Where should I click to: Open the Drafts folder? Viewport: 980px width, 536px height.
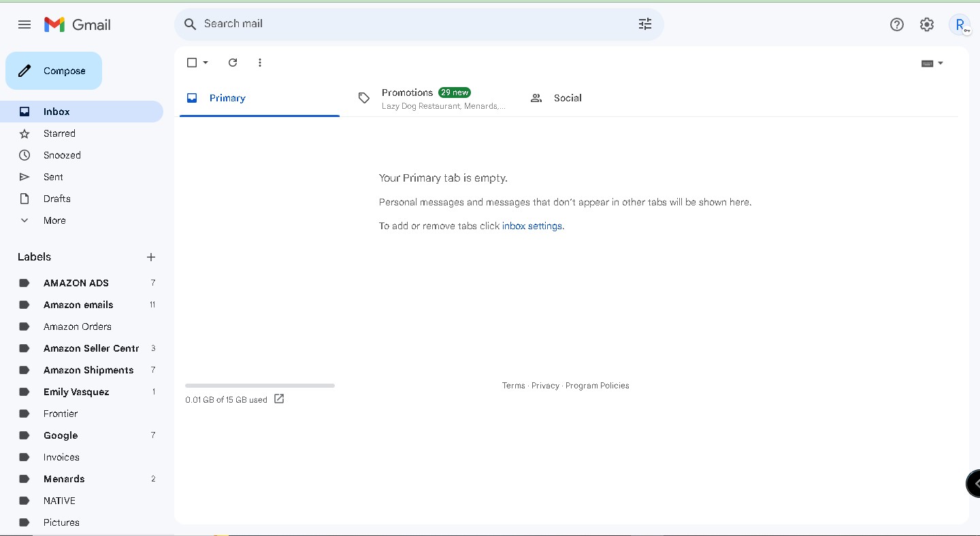82,199
